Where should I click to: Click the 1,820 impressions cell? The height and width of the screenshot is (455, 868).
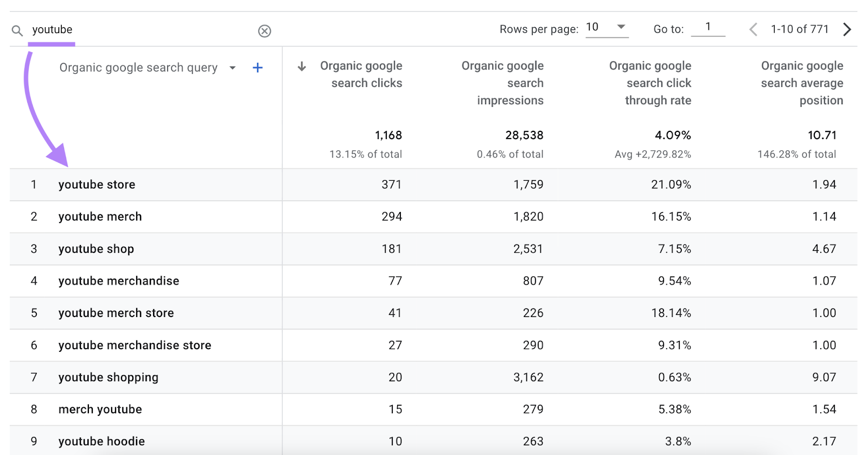point(528,217)
